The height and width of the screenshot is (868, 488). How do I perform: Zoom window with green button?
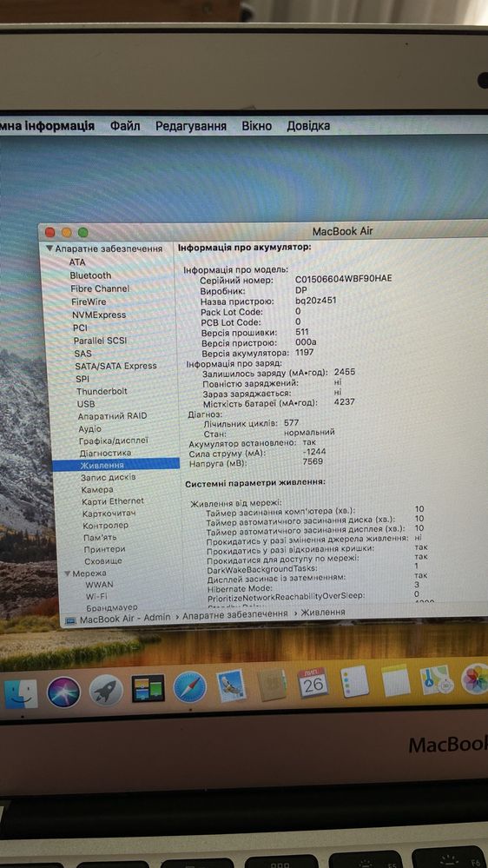tap(83, 233)
